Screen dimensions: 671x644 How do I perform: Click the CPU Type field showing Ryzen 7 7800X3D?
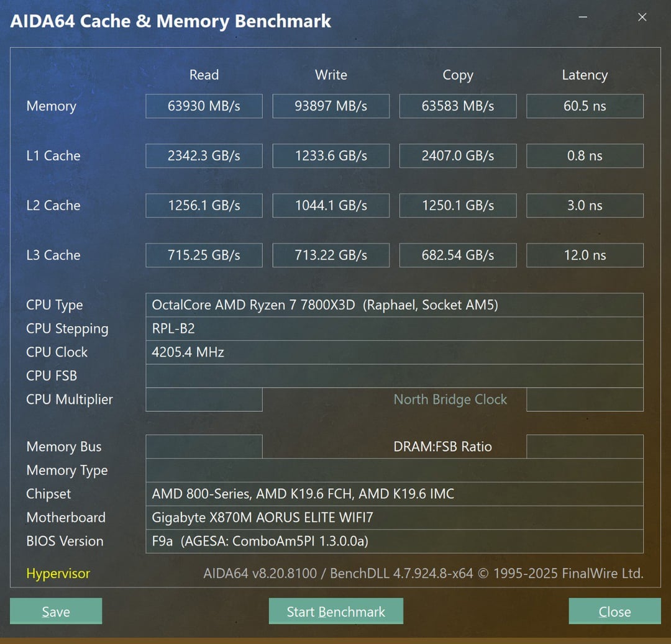[394, 305]
